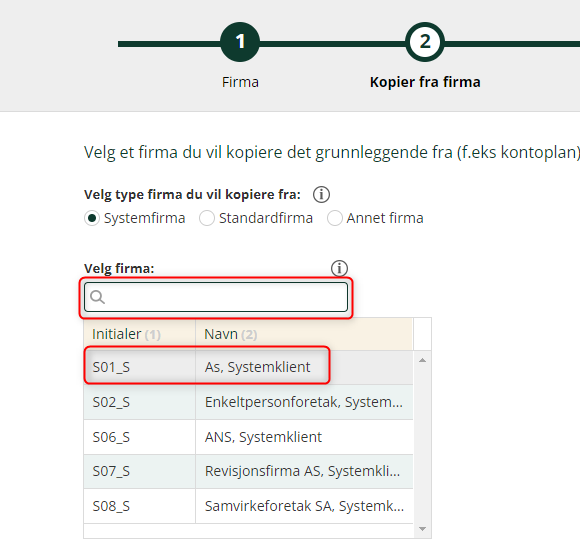Image resolution: width=580 pixels, height=557 pixels.
Task: Choose the 'Annet firma' radio option
Action: tap(335, 218)
